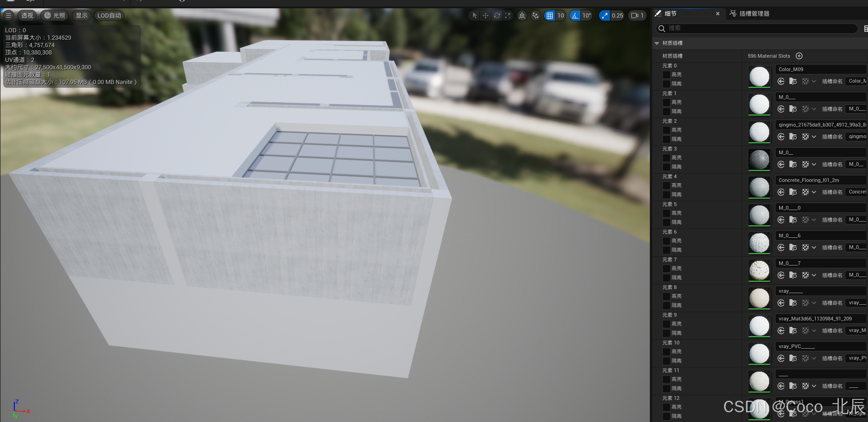
Task: Toggle the surface snapping icon
Action: coord(535,15)
